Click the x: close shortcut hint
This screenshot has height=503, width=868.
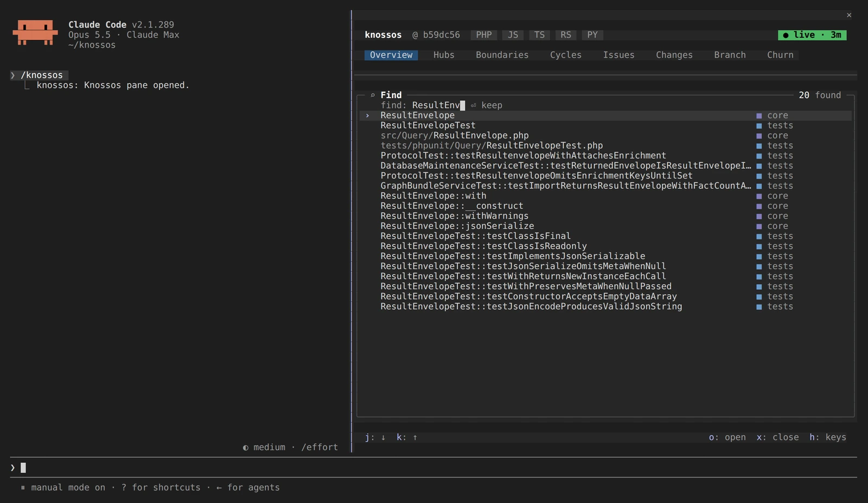point(777,437)
